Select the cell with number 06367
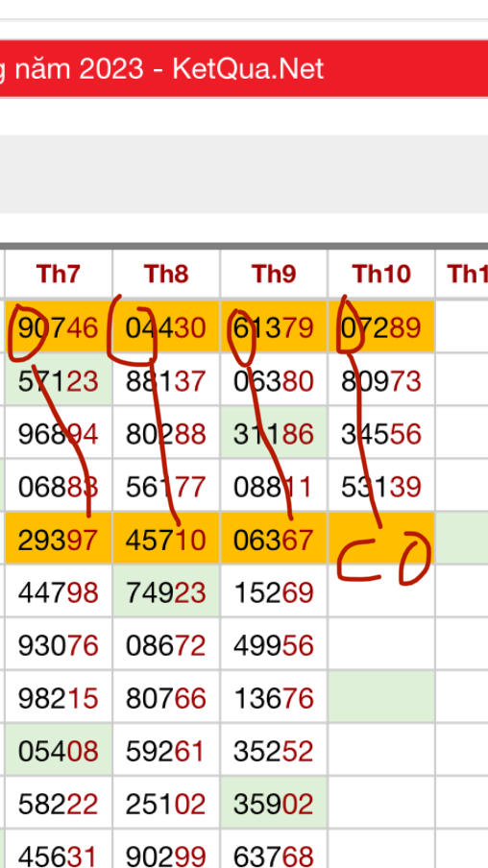Screen dimensions: 488x868 coord(274,540)
